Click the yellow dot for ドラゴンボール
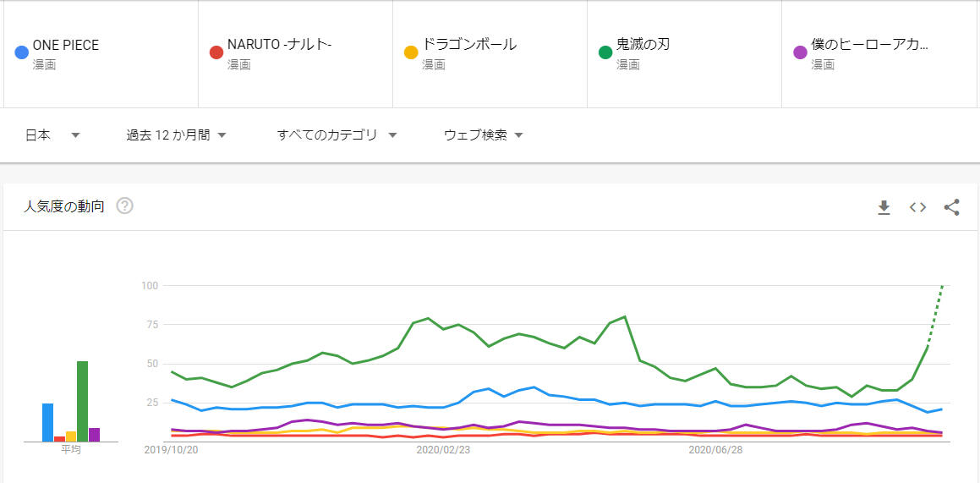Image resolution: width=980 pixels, height=483 pixels. click(411, 52)
